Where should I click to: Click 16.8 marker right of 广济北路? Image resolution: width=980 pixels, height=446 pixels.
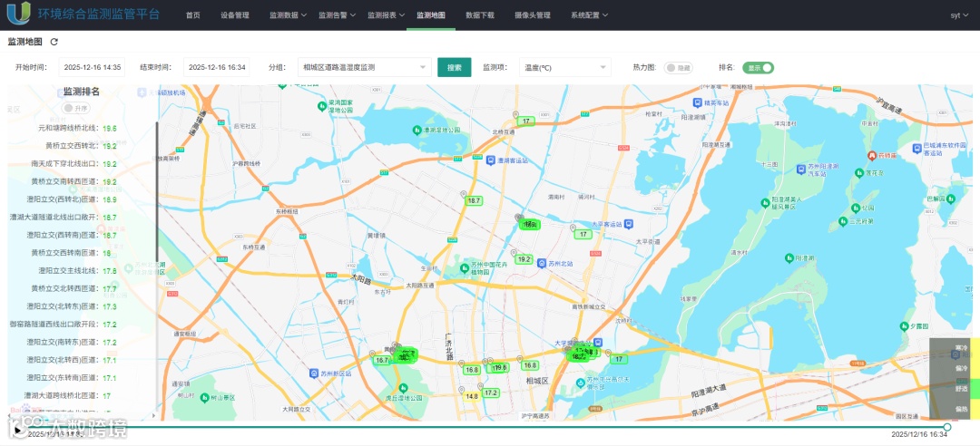click(x=471, y=370)
